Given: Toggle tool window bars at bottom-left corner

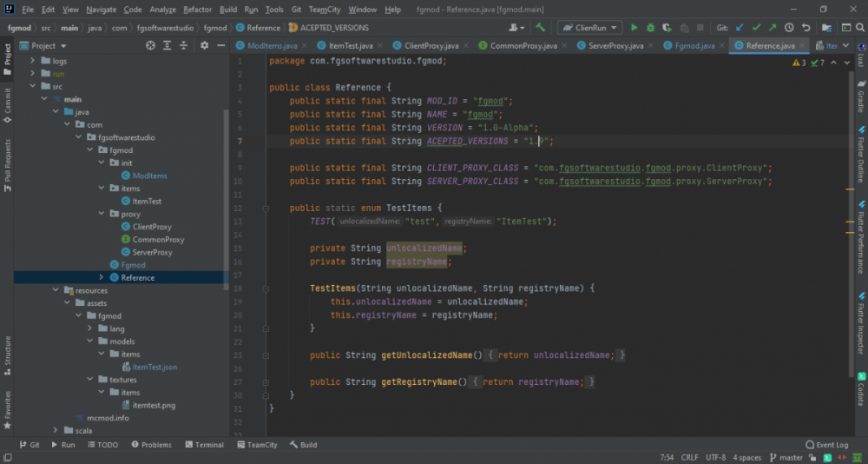Looking at the screenshot, I should click(7, 458).
